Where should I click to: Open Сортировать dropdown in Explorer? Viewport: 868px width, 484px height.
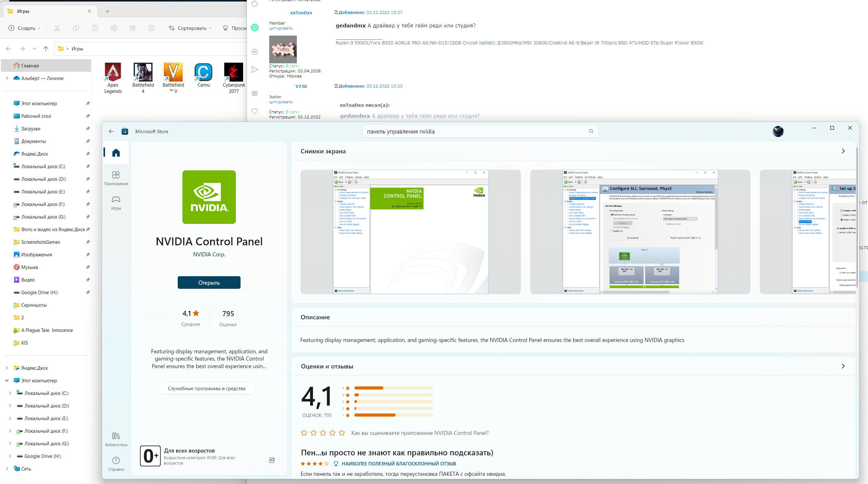[x=190, y=28]
